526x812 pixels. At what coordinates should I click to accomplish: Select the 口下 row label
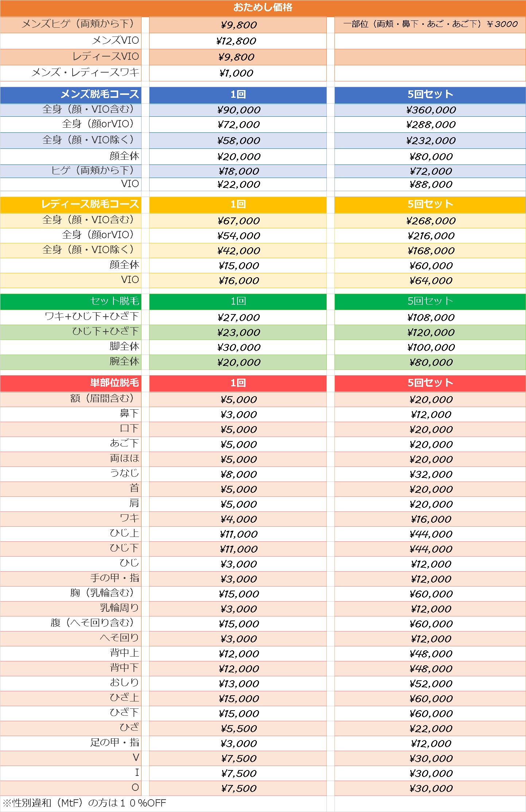(129, 428)
